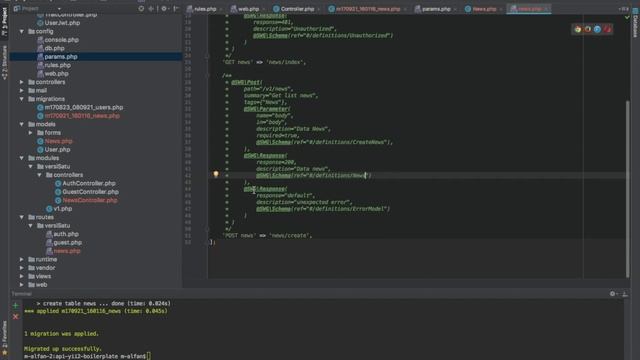The height and width of the screenshot is (360, 640).
Task: Click the yellow intention lightbulb icon
Action: pyautogui.click(x=216, y=174)
